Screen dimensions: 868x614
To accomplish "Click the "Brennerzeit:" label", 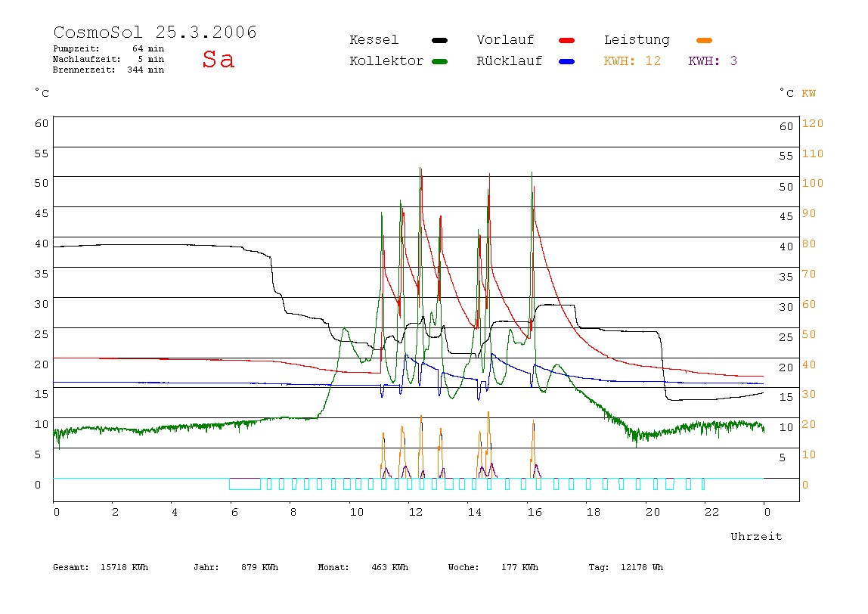I will click(x=84, y=70).
